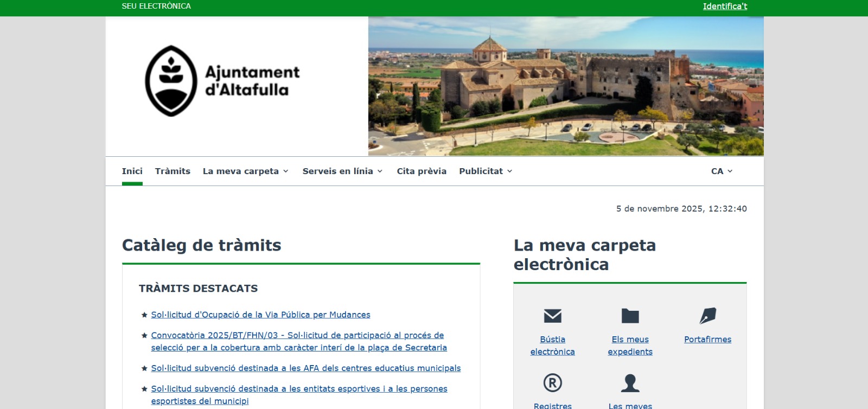Click the person silhouette icon
The width and height of the screenshot is (868, 409).
[x=630, y=383]
